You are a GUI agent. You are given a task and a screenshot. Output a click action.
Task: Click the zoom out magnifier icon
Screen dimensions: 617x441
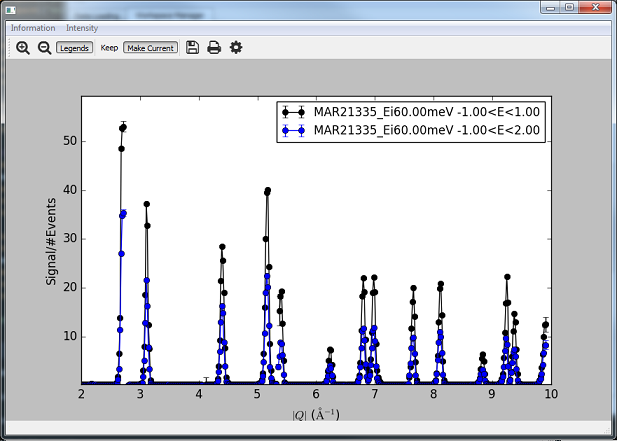[44, 48]
